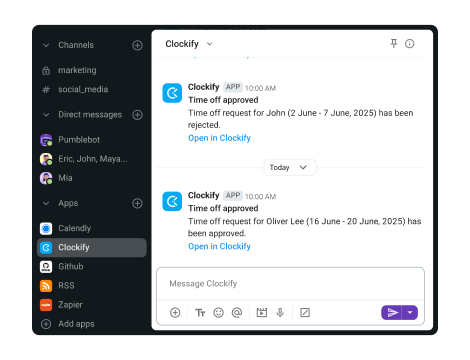Open the Calendly app
Screen dimensions: 470x360
[92, 228]
